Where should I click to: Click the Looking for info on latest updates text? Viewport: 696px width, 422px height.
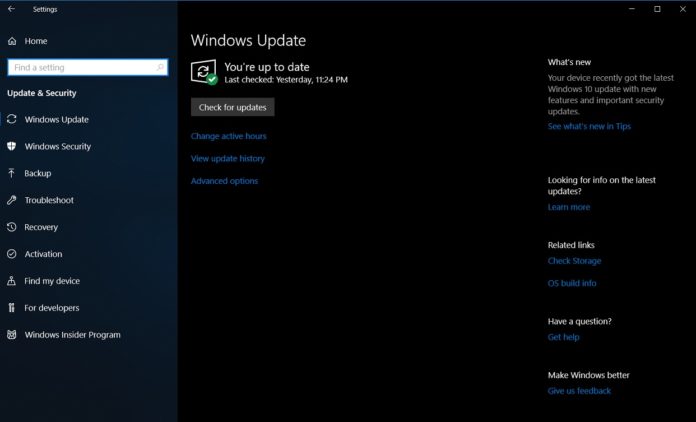pyautogui.click(x=601, y=185)
